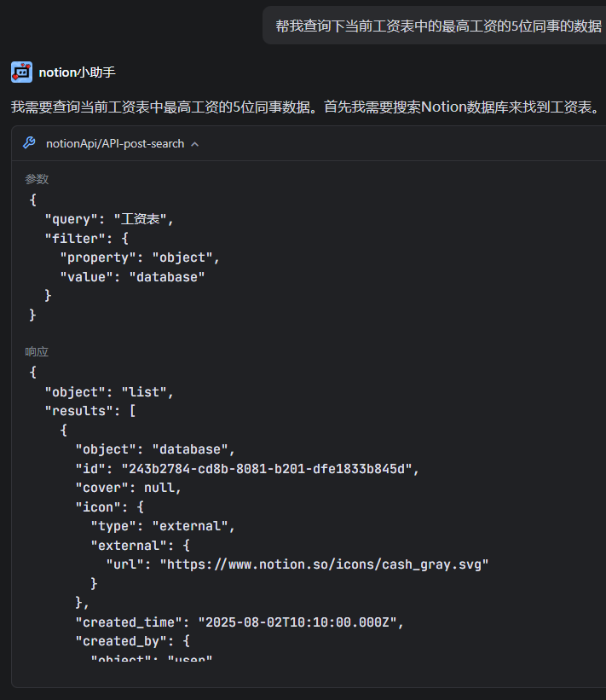Click the "cover": null line
This screenshot has width=606, height=700.
coord(128,488)
